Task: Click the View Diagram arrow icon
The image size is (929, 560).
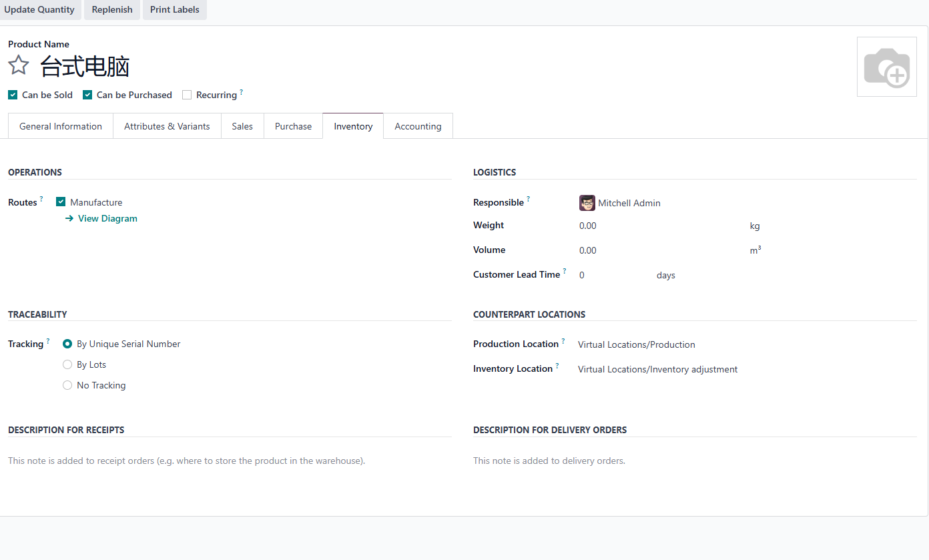Action: point(69,218)
